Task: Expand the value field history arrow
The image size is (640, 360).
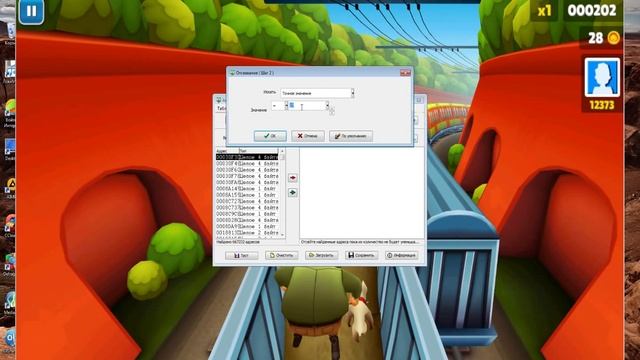Action: point(327,106)
